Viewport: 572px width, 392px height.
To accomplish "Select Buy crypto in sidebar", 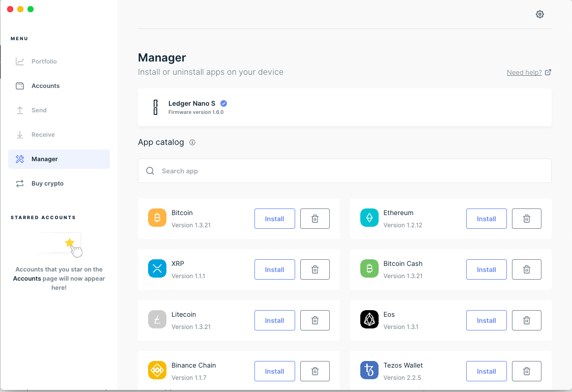I will click(47, 184).
